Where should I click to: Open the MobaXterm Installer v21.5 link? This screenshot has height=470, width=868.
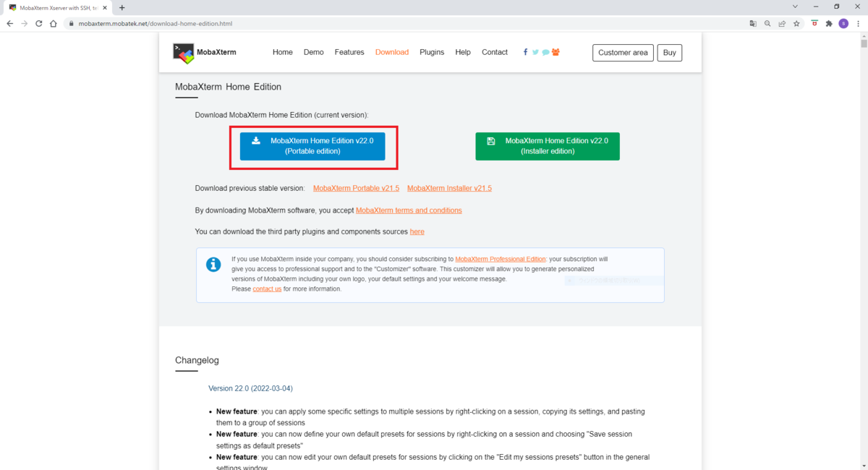(x=449, y=188)
